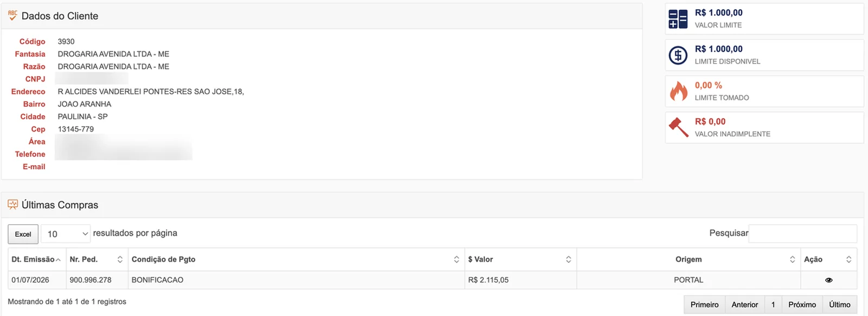Click the flame icon for Limite Tomado
The width and height of the screenshot is (868, 316).
click(678, 91)
